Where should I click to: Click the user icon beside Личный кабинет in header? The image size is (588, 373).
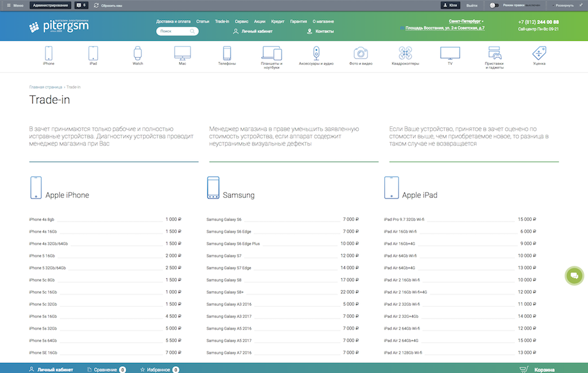tap(235, 32)
